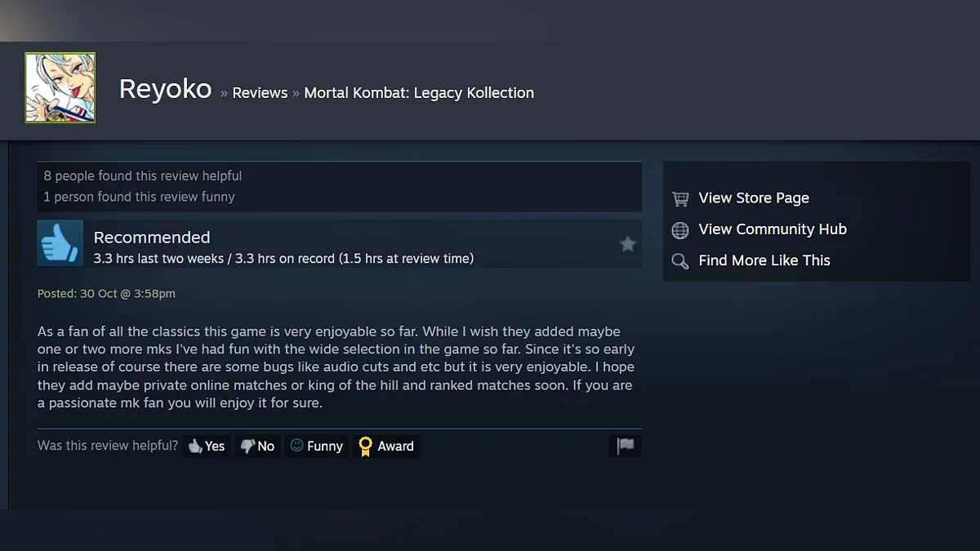Click the blue thumbs-up Recommended icon
This screenshot has height=551, width=980.
tap(60, 242)
